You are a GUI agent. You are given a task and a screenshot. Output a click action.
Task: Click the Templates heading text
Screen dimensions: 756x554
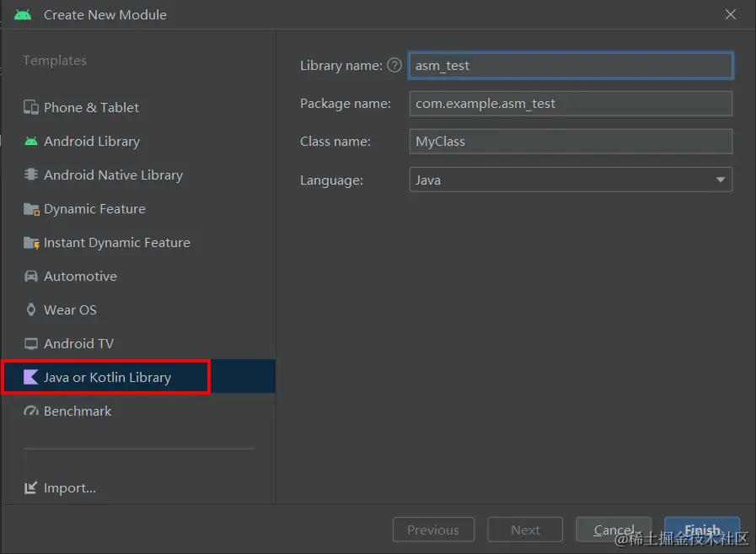(x=55, y=61)
